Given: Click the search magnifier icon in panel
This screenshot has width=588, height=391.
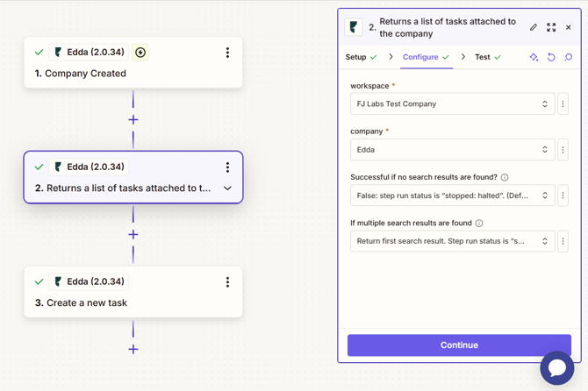Looking at the screenshot, I should (568, 58).
